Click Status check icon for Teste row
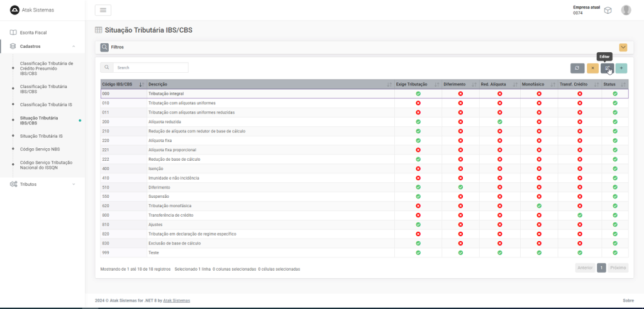The height and width of the screenshot is (309, 644). click(615, 252)
